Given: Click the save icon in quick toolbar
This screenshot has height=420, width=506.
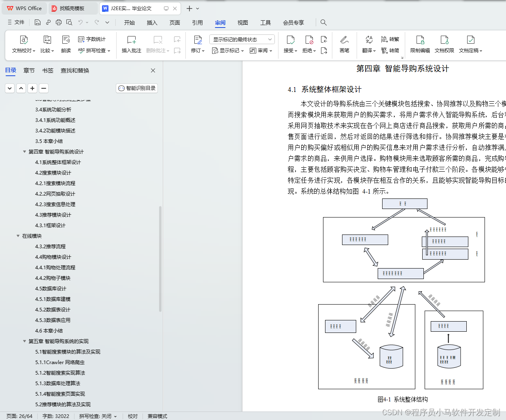Looking at the screenshot, I should (x=38, y=22).
